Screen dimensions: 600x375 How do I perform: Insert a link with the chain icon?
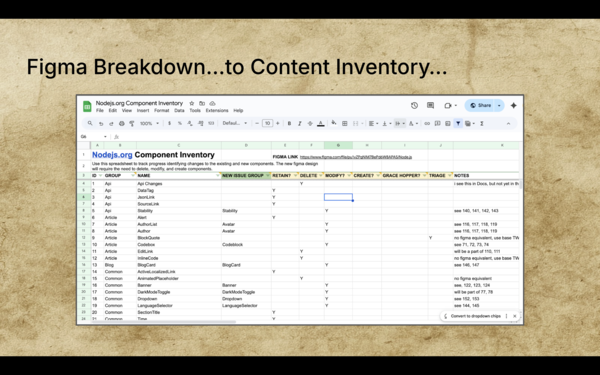(427, 124)
